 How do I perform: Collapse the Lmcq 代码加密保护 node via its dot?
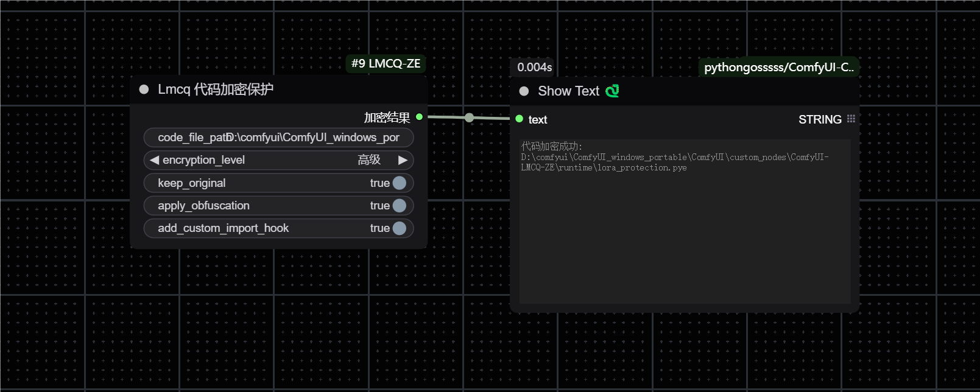point(144,89)
